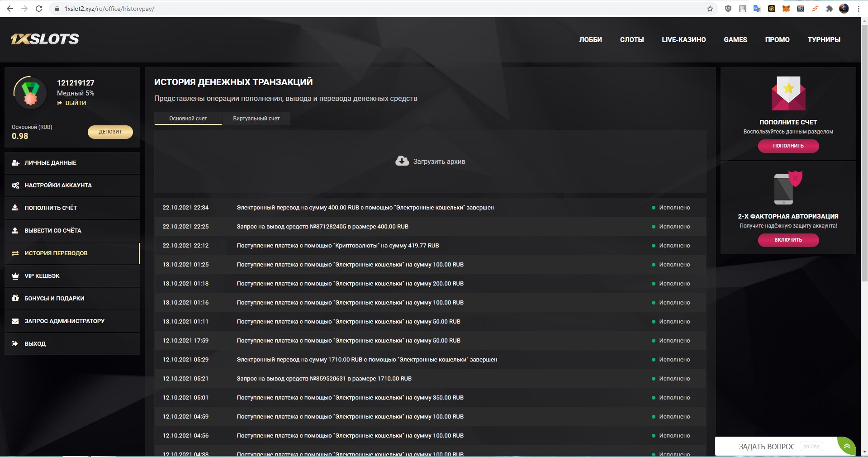Click the ВЫЙТИ logout link
868x457 pixels.
(71, 103)
